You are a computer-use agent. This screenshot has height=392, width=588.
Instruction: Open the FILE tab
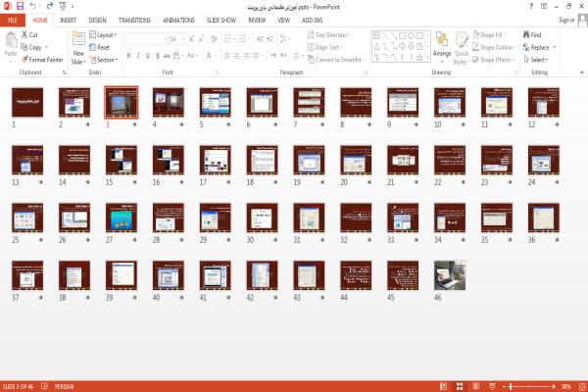[x=13, y=21]
